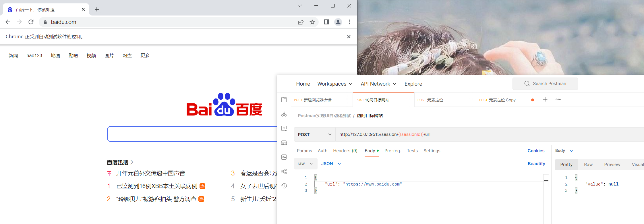Open the Headers (9) tab
Image resolution: width=644 pixels, height=224 pixels.
point(345,150)
